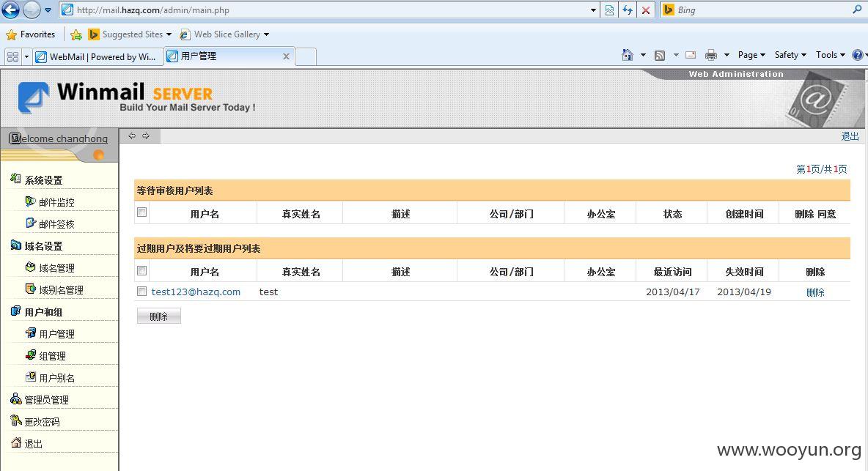Click the browser print icon

coord(711,55)
